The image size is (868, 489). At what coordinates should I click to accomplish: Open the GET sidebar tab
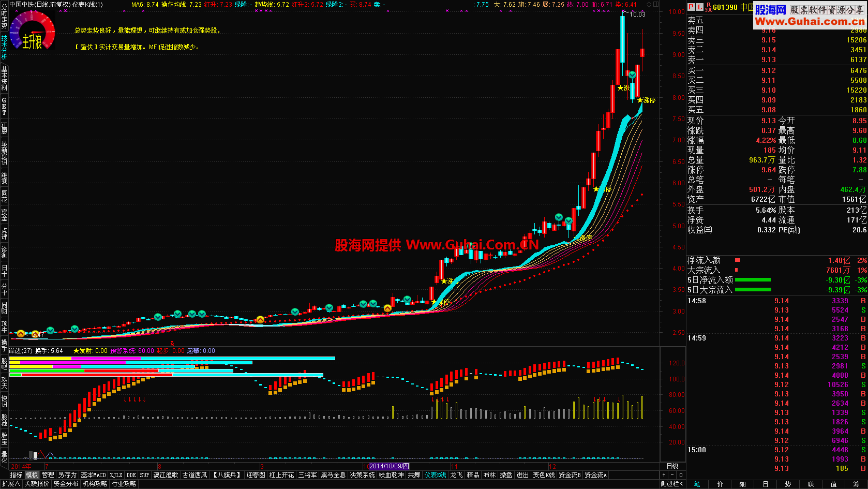[x=4, y=106]
